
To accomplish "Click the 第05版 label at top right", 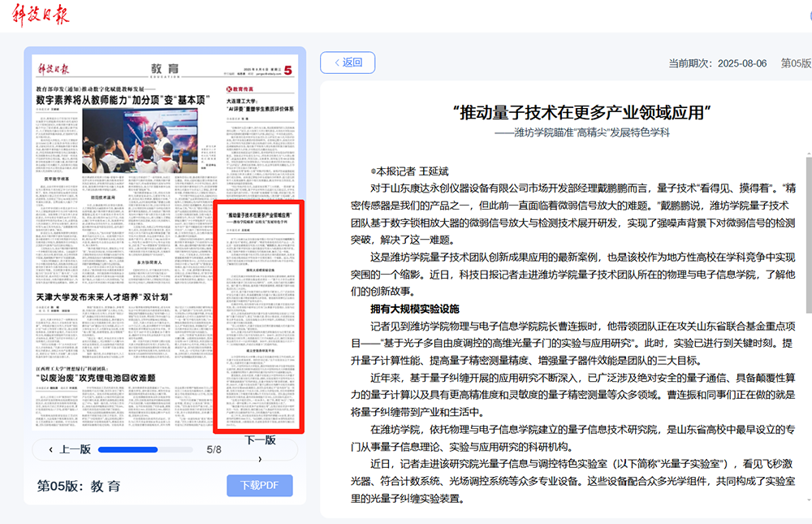I will tap(796, 63).
